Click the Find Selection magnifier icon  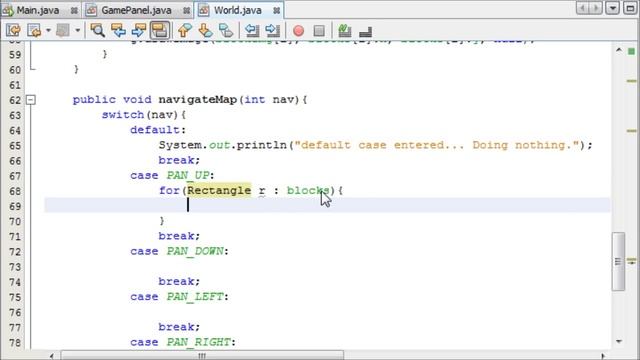[98, 30]
